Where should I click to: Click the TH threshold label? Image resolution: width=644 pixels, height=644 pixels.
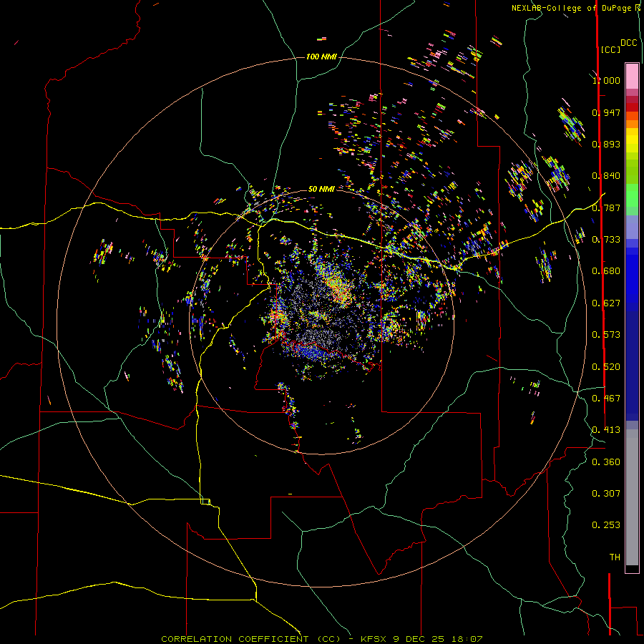615,557
